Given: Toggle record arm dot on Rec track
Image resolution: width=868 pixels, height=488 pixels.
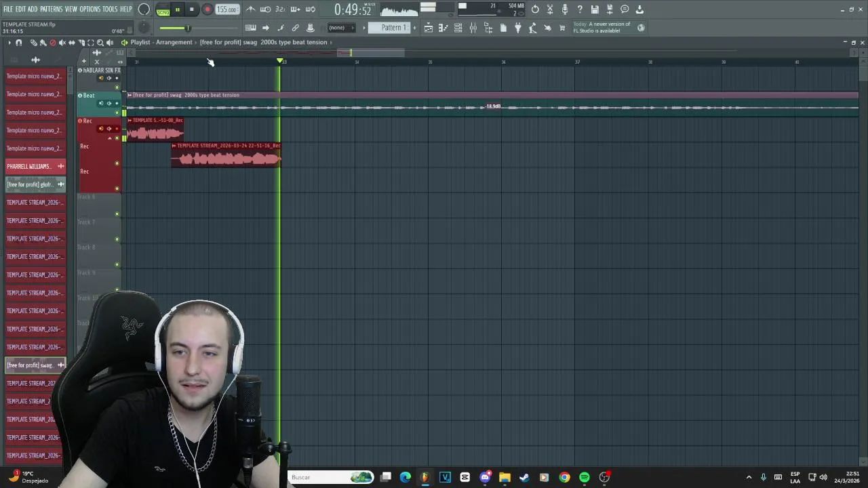Looking at the screenshot, I should (x=117, y=129).
